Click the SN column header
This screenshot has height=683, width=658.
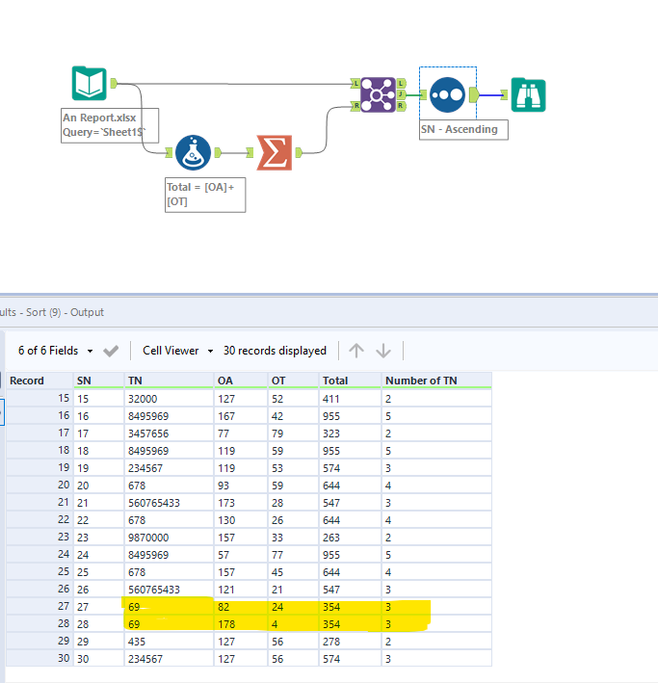click(98, 381)
